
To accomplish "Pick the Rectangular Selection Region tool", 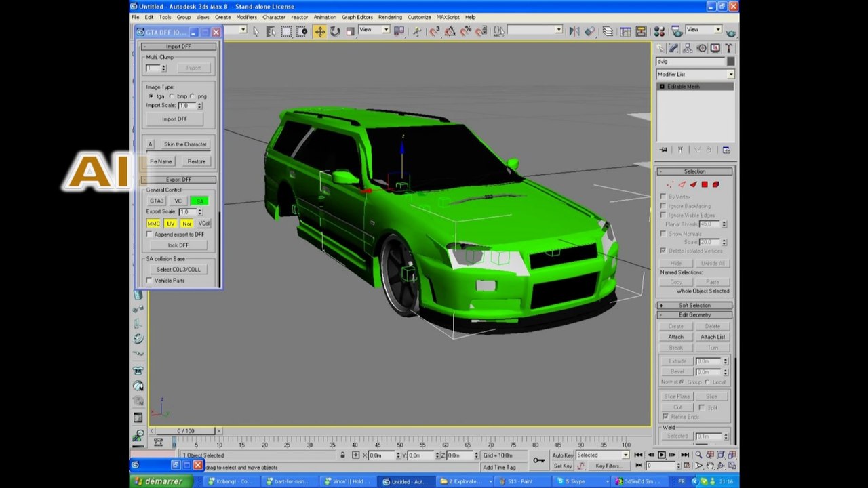I will [286, 31].
